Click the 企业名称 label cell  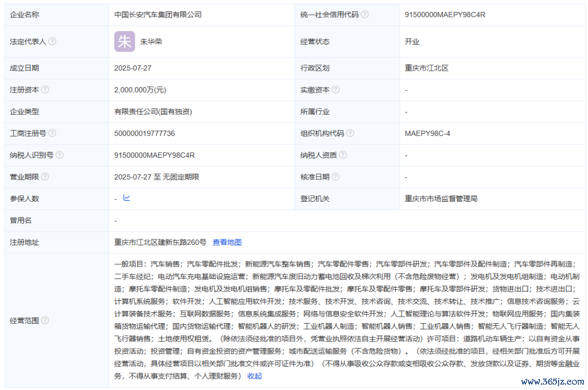57,15
